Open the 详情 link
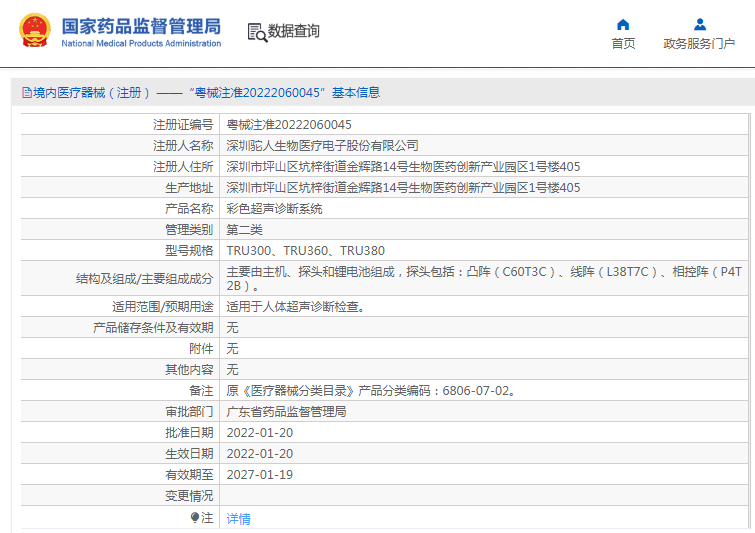The width and height of the screenshot is (755, 533). 238,519
